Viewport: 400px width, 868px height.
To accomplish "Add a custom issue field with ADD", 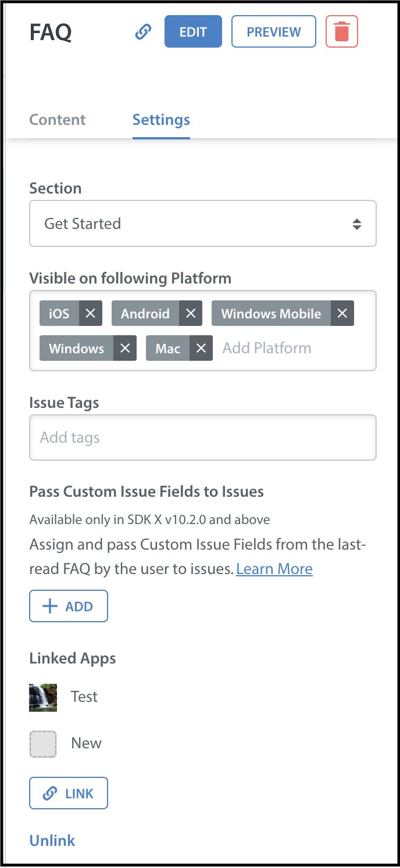I will tap(69, 606).
